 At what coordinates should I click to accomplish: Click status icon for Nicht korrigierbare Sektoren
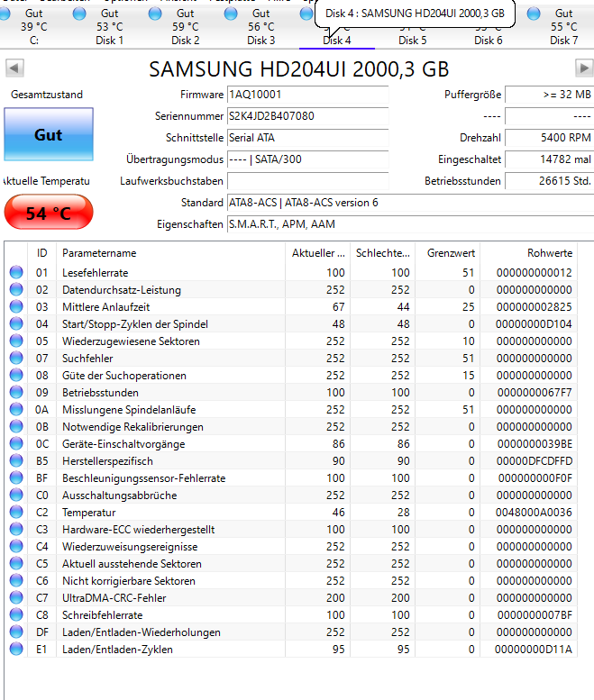coord(16,580)
